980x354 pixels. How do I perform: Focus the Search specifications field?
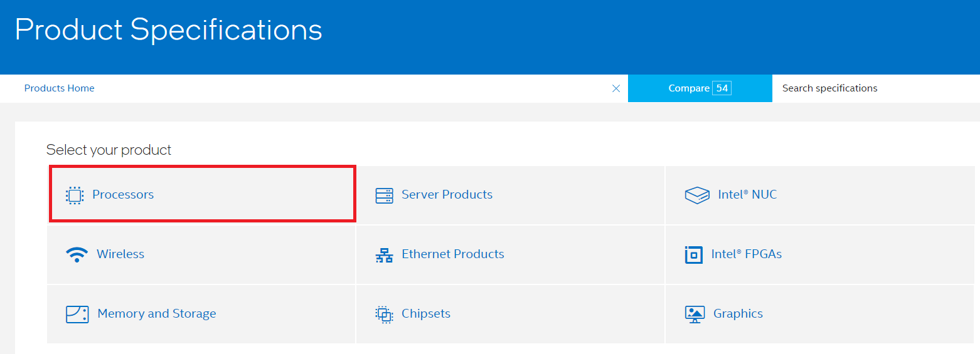pos(876,88)
